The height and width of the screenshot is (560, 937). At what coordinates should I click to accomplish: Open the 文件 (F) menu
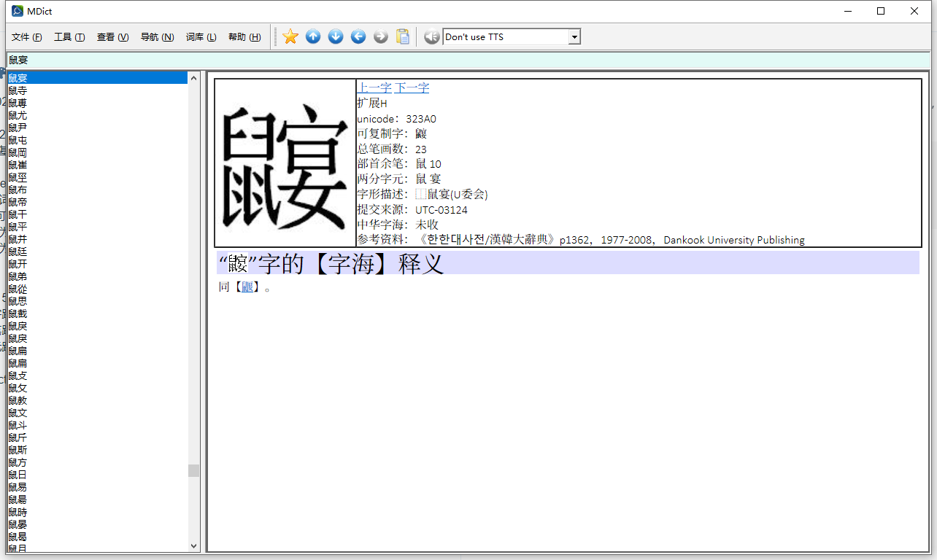coord(27,37)
